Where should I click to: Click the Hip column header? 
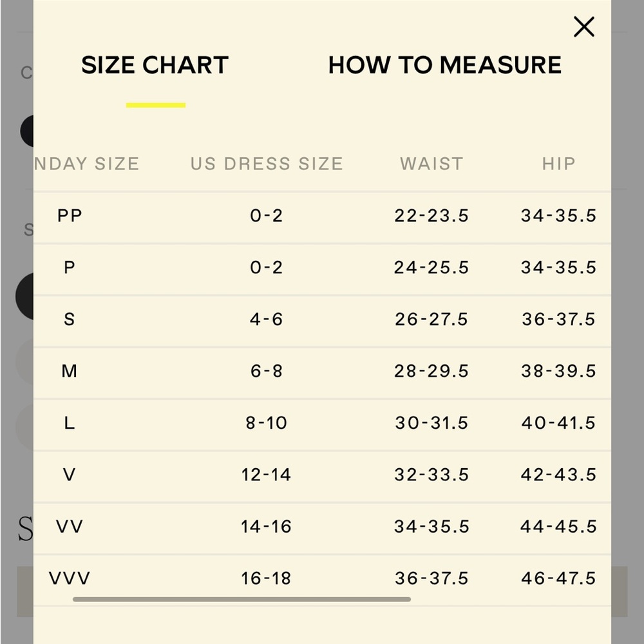coord(558,164)
